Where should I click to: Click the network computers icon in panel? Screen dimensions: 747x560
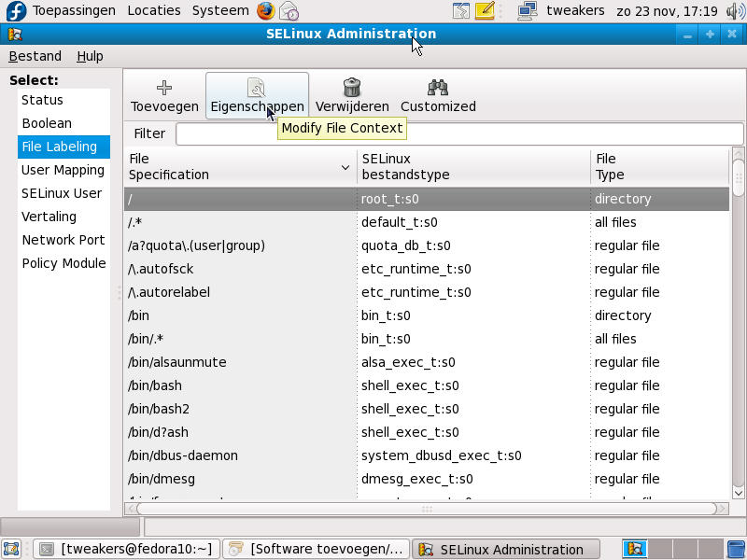coord(528,10)
